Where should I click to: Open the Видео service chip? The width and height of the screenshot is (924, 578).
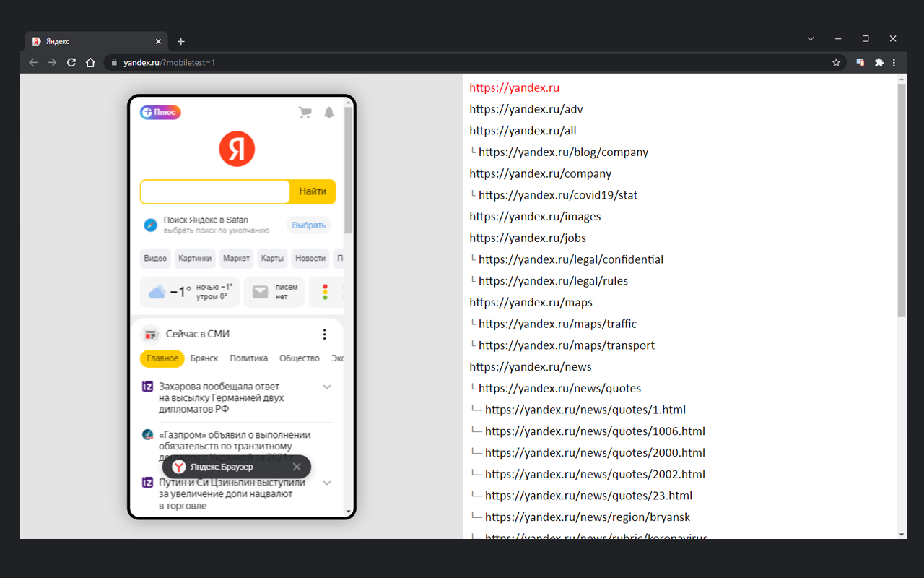pos(155,258)
